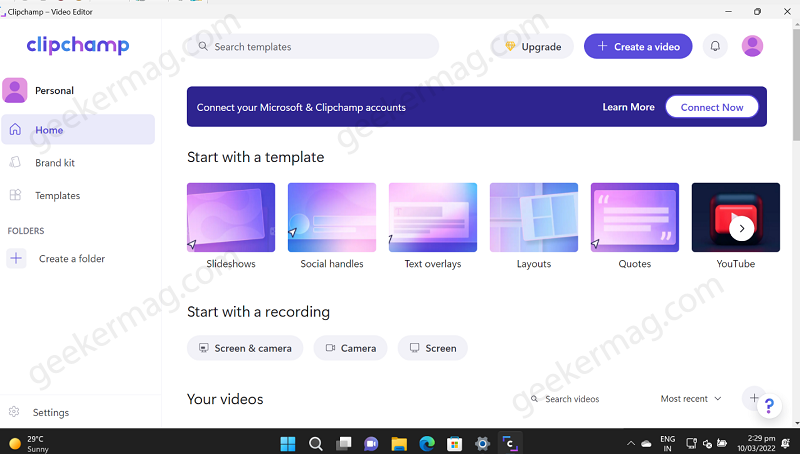Click the Slideshows label under the thumbnail
The height and width of the screenshot is (454, 800).
click(x=231, y=264)
